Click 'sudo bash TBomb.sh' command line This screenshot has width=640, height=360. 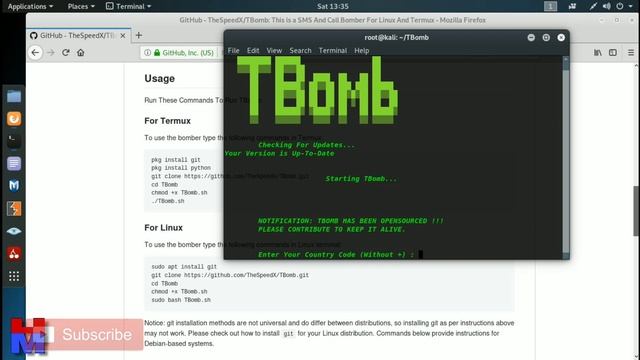pos(181,300)
